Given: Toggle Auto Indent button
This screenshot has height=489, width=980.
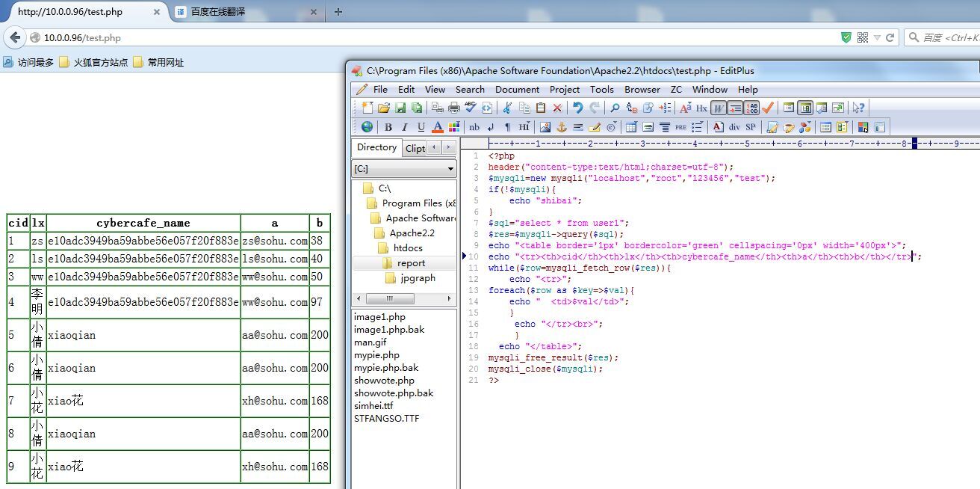Looking at the screenshot, I should click(x=735, y=108).
